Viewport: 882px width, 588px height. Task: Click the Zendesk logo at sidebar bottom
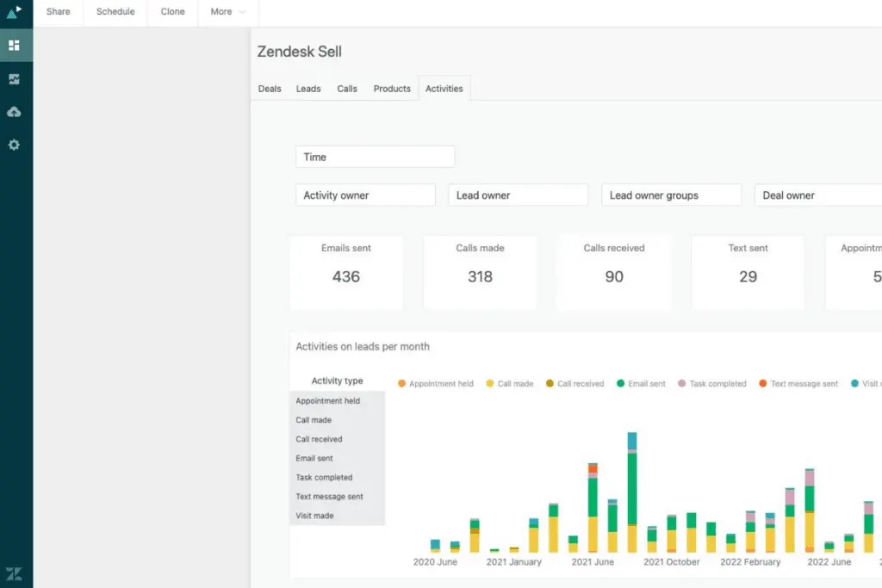coord(14,574)
